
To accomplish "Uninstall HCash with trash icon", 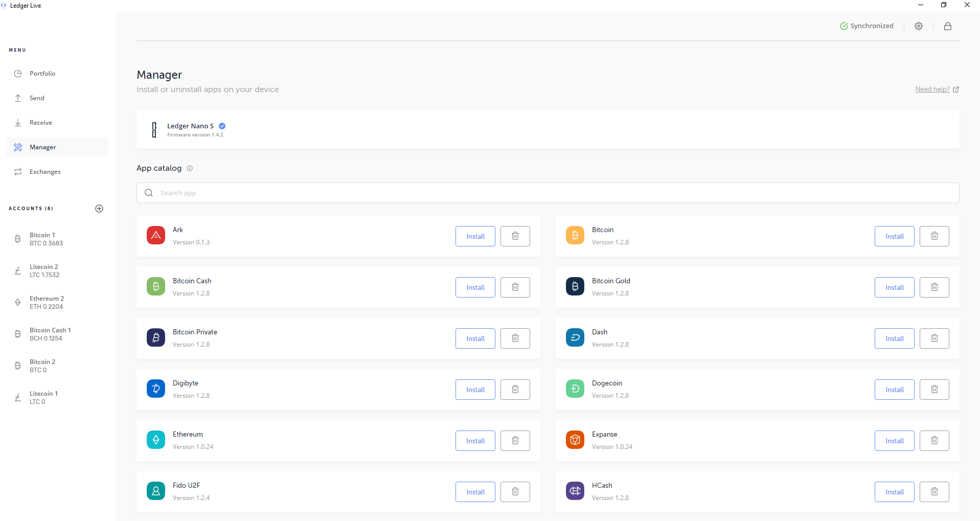I will (x=935, y=492).
